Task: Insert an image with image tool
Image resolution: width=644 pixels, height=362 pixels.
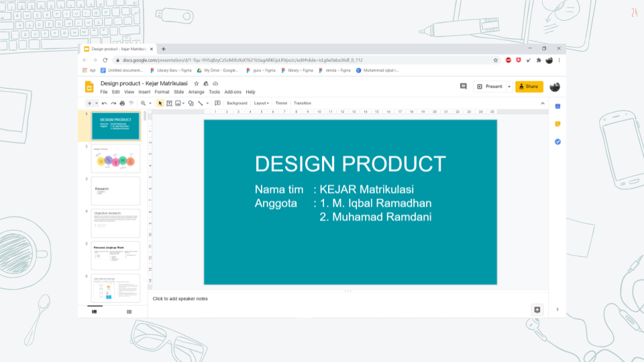Action: point(178,103)
